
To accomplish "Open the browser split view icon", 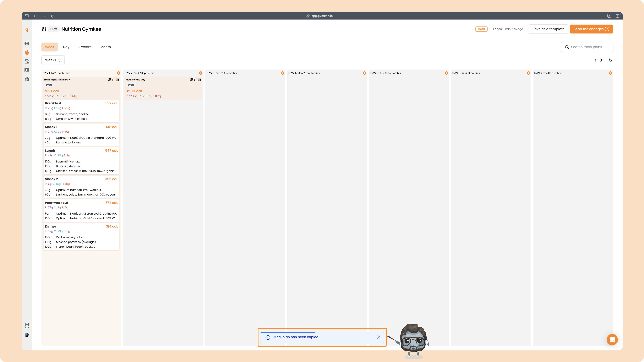I will (618, 16).
